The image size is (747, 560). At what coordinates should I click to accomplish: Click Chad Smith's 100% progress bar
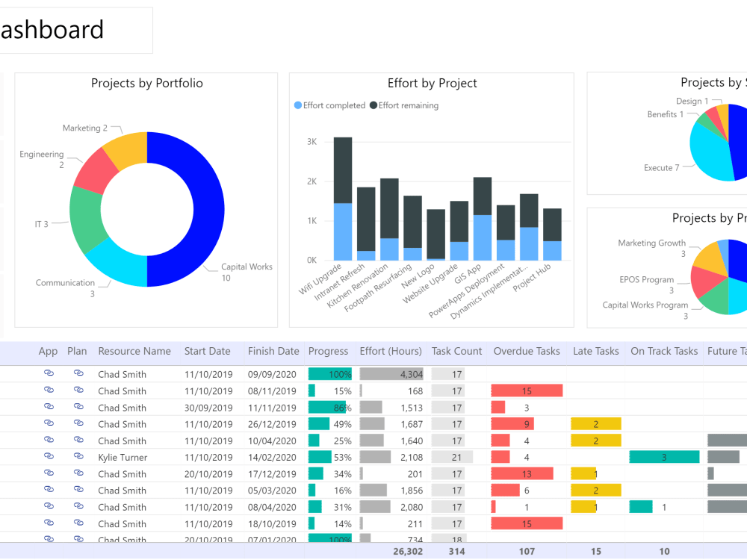[329, 373]
